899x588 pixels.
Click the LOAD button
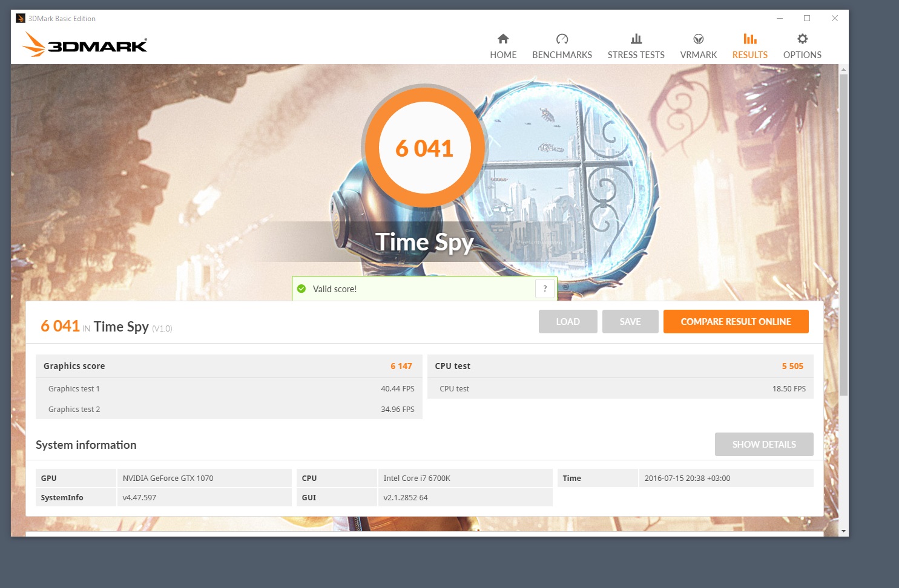click(x=568, y=322)
